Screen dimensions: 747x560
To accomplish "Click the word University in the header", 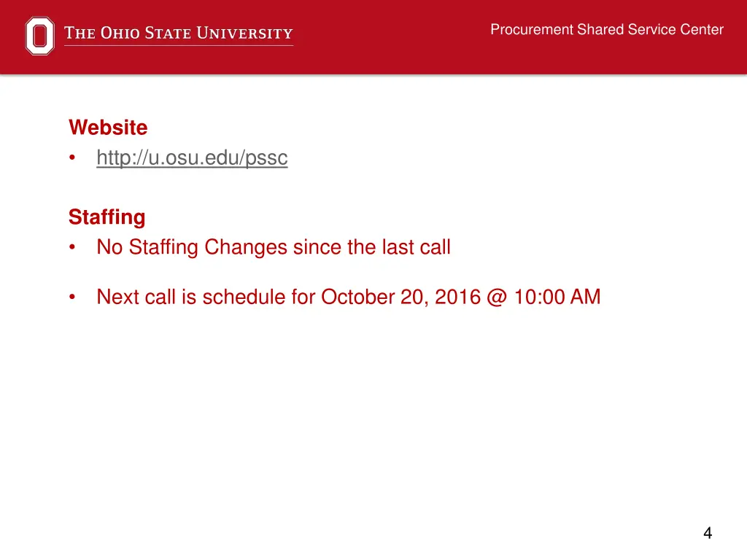I will point(245,34).
